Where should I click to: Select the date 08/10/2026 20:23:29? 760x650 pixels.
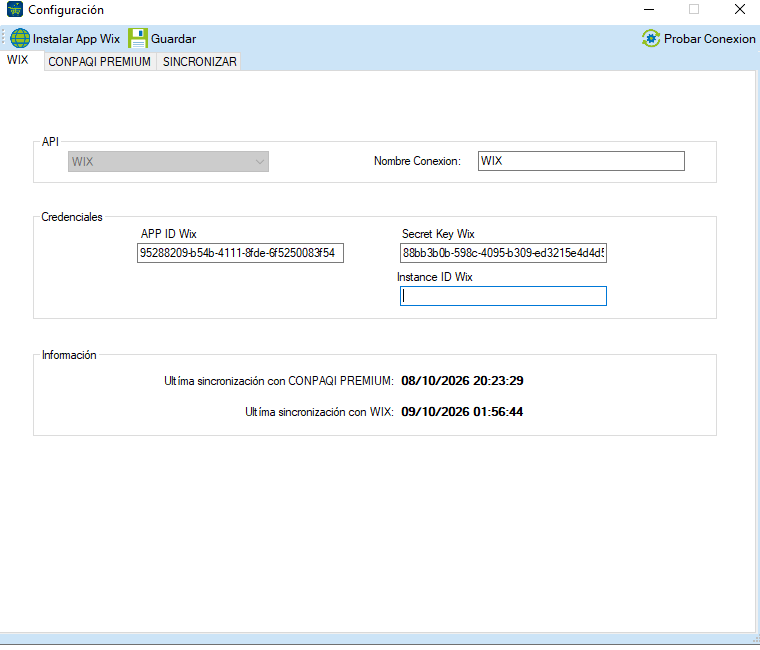pyautogui.click(x=462, y=380)
